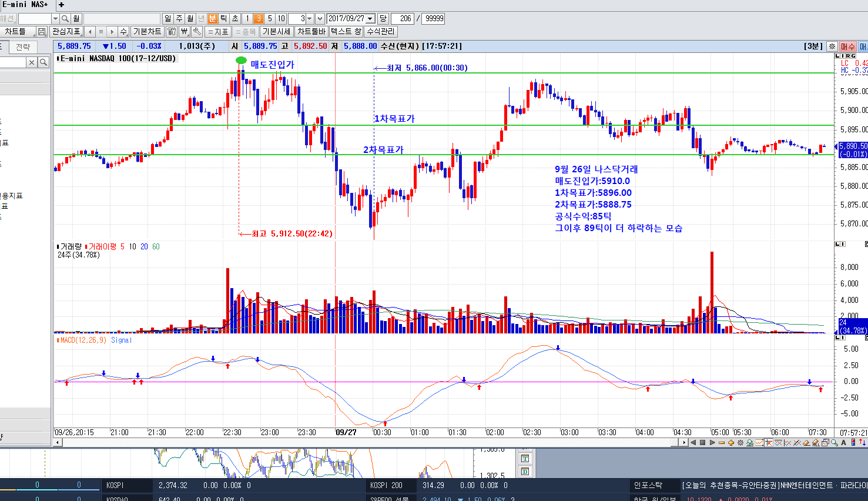Open the wrench settings icon in toolbar

tap(197, 31)
